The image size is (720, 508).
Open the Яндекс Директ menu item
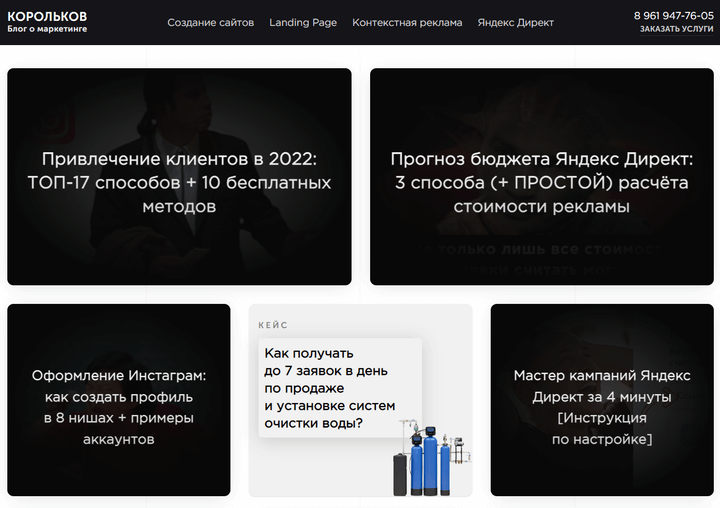[x=515, y=22]
